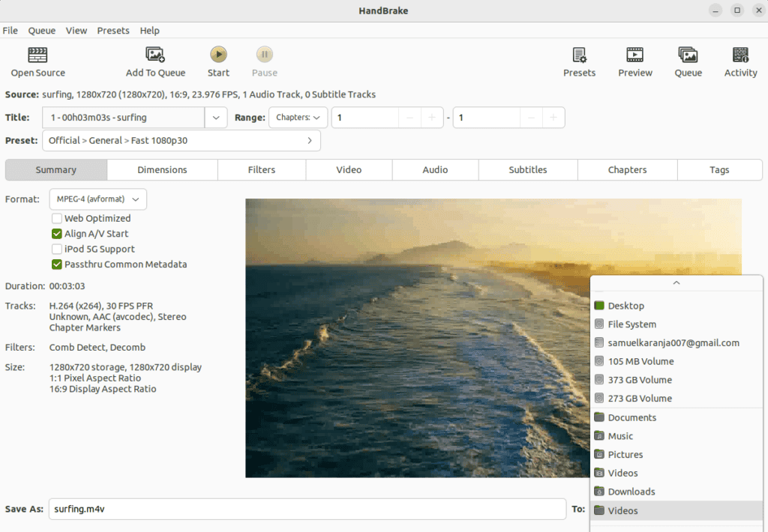The width and height of the screenshot is (768, 532).
Task: Open the Preset selector chevron
Action: click(x=310, y=140)
